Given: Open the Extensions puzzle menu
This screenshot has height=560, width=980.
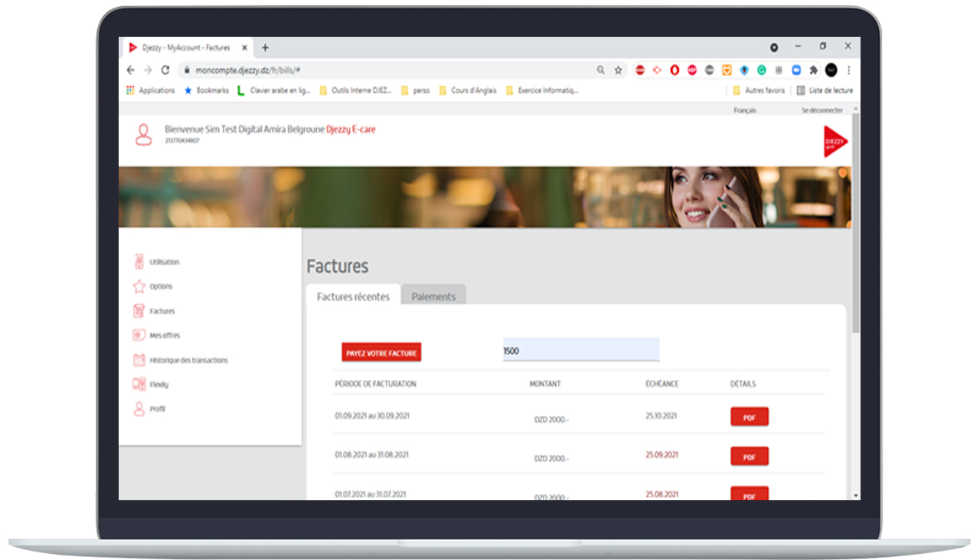Looking at the screenshot, I should (814, 70).
